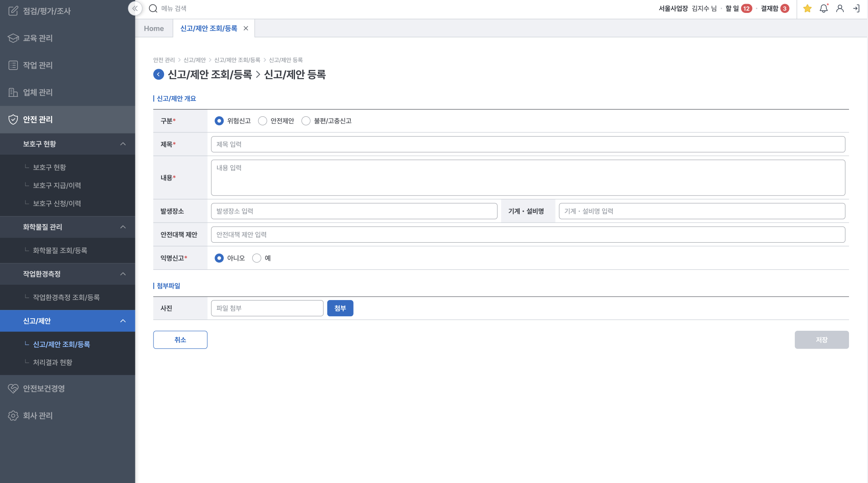Click the 제목 입력 text field
The width and height of the screenshot is (868, 483).
(528, 144)
